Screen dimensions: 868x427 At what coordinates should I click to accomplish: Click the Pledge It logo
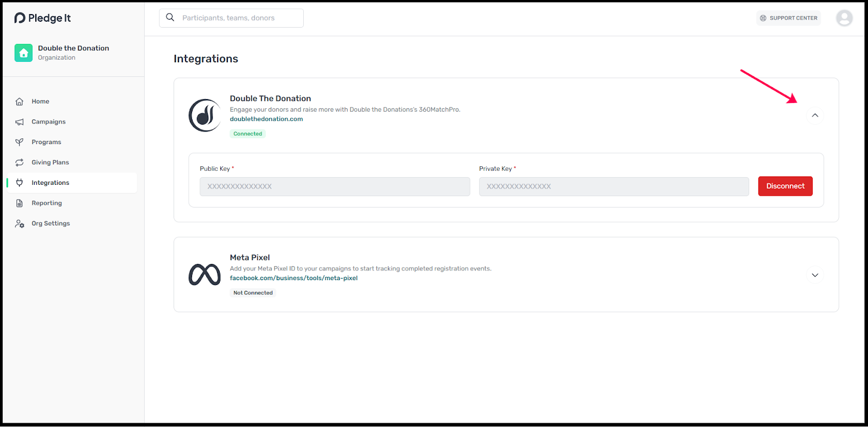[x=42, y=18]
